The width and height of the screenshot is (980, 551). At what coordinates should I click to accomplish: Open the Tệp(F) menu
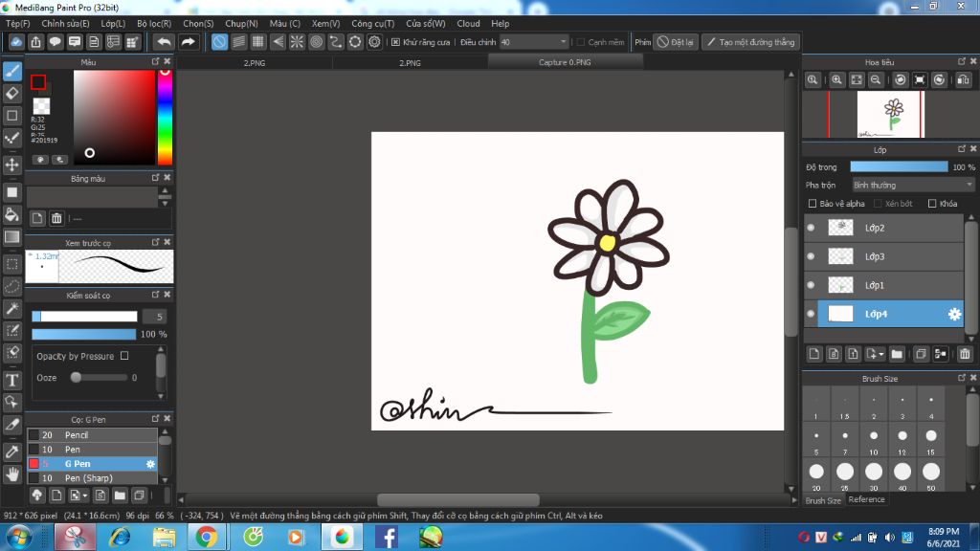coord(18,24)
